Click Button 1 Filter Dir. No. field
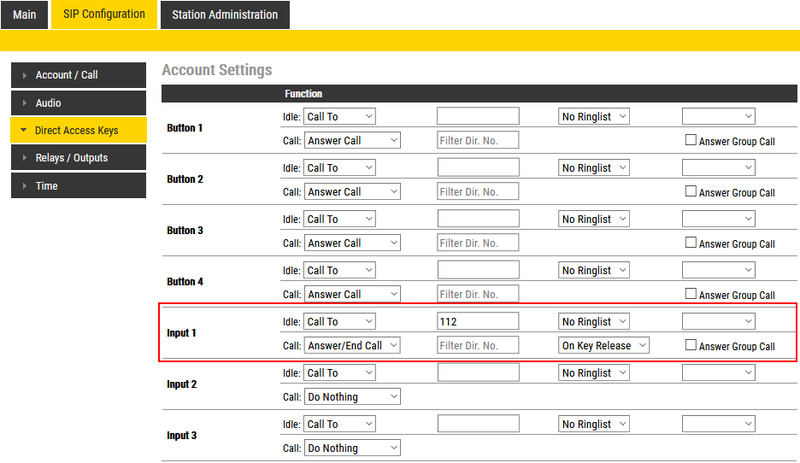800x463 pixels. 478,141
